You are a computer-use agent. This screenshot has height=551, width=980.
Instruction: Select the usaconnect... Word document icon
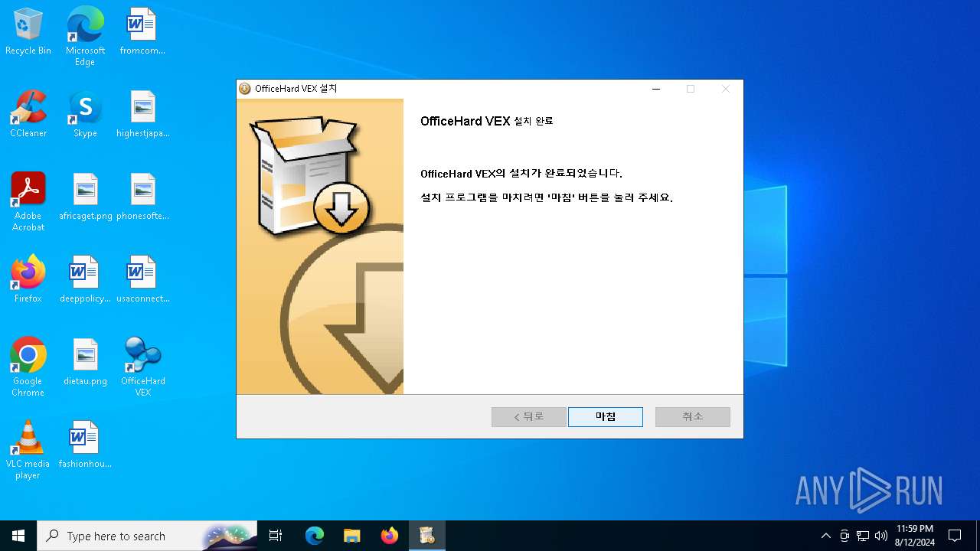point(143,280)
